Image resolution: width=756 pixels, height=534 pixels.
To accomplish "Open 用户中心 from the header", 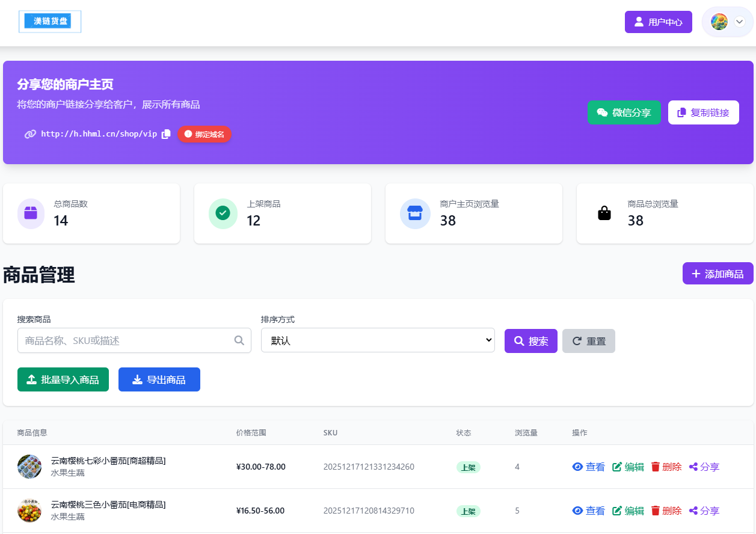I will click(658, 22).
